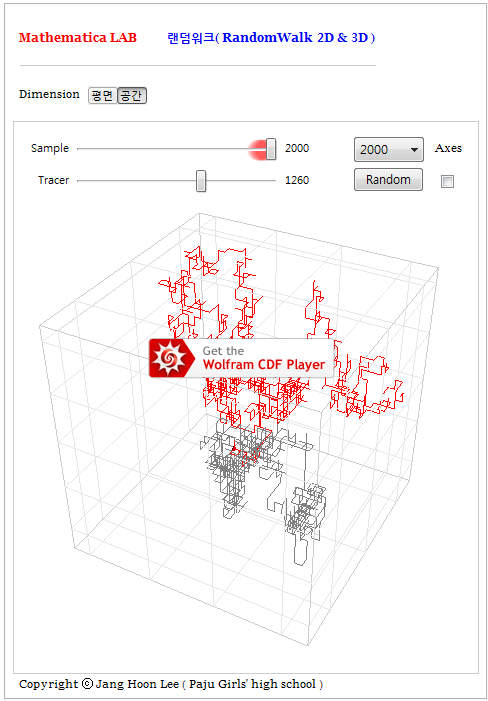
Task: Click the Tracer value 1260 label
Action: click(x=297, y=180)
